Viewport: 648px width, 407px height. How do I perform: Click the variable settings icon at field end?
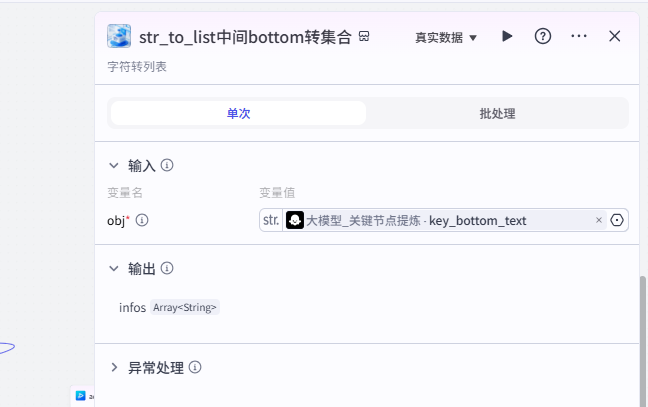tap(617, 220)
